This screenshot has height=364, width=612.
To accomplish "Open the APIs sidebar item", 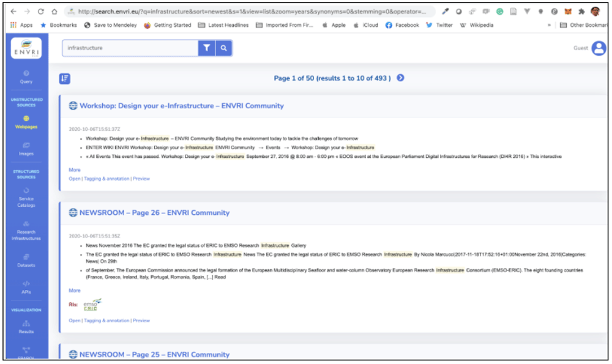I will 26,288.
